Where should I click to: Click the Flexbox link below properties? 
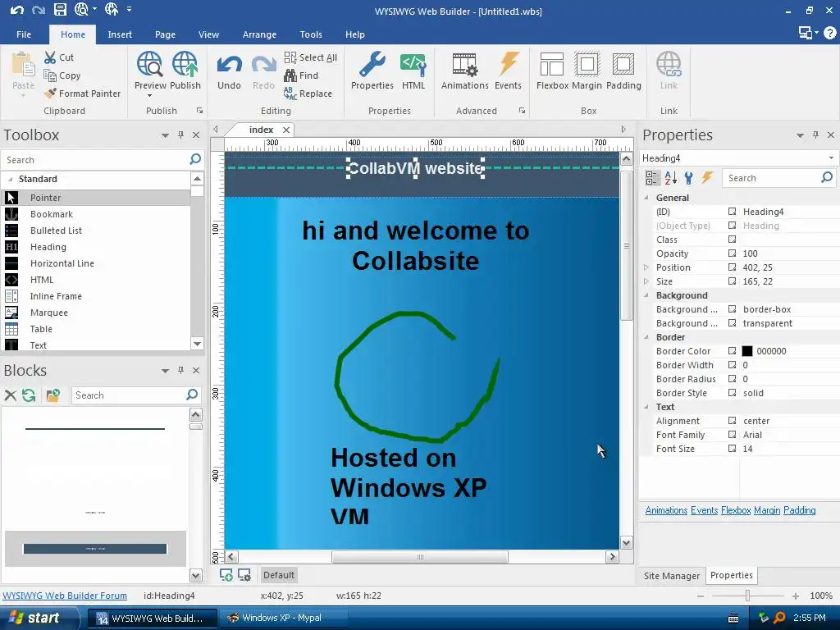pos(736,510)
